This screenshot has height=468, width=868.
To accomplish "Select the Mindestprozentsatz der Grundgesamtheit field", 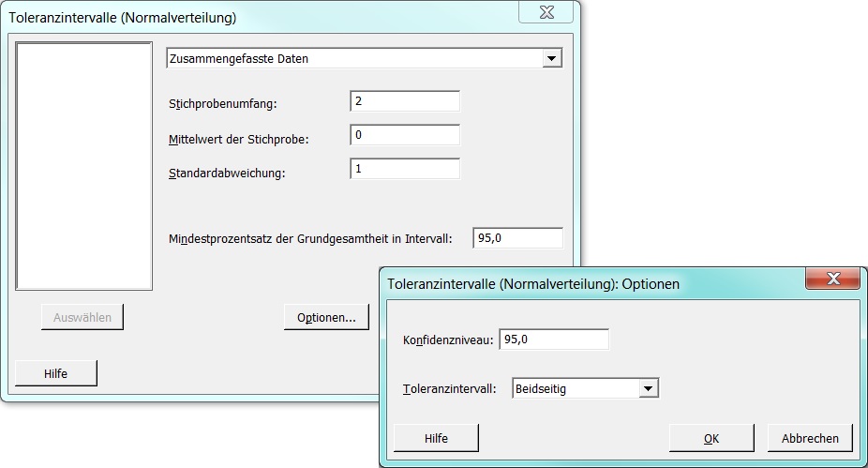I will [x=518, y=238].
